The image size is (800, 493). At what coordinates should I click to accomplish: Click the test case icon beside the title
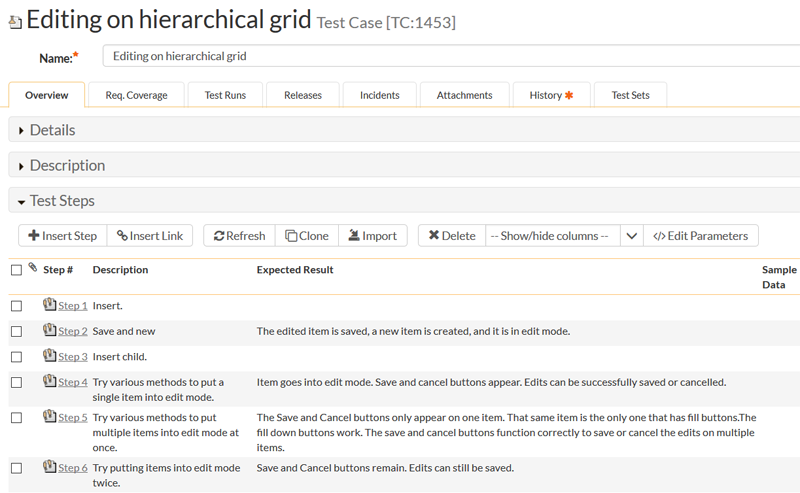tap(15, 22)
